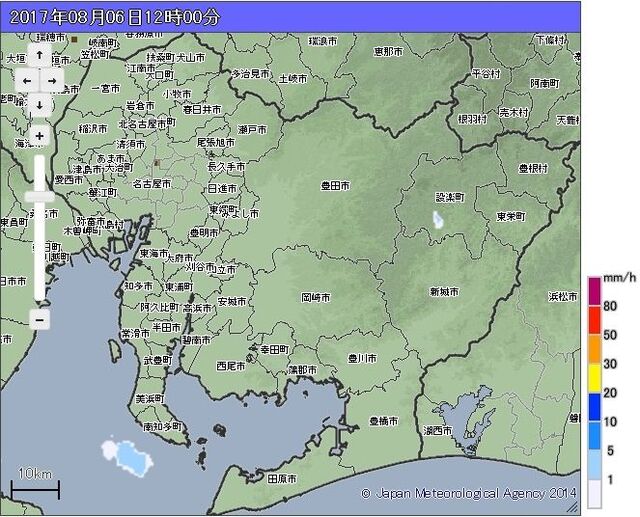
Task: Click the 長久手市 map label
Action: [226, 166]
